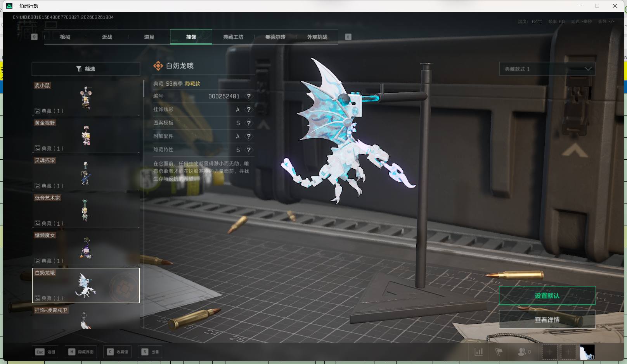Screen dimensions: 627x364
Task: Toggle 隐藏界面 to hide the interface
Action: [x=81, y=352]
